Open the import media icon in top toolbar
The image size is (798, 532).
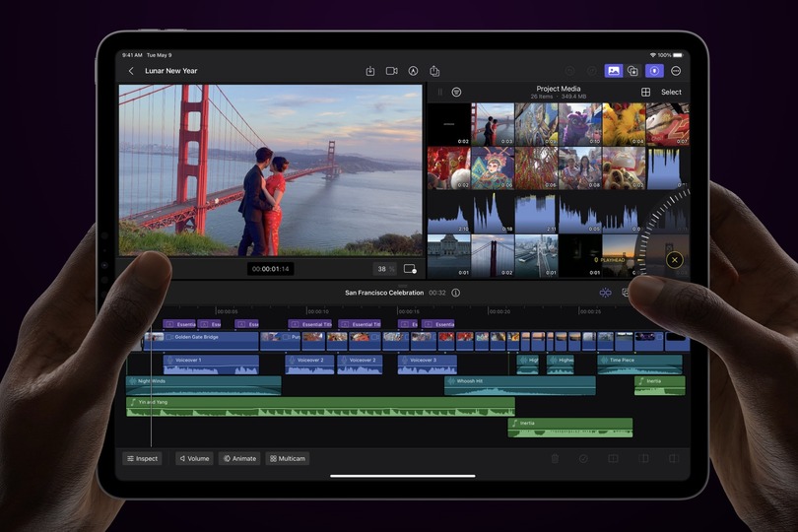370,71
